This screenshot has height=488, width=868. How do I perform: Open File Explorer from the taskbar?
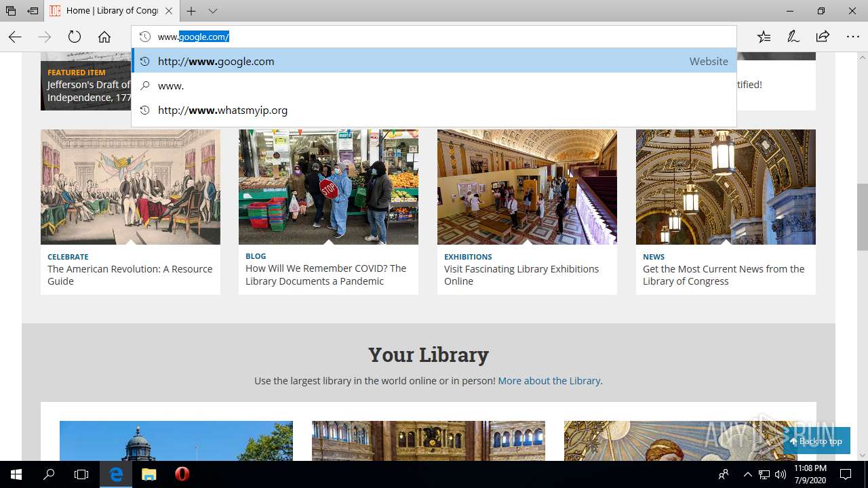coord(149,474)
